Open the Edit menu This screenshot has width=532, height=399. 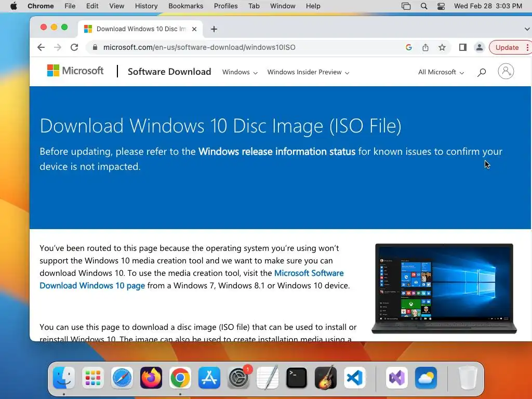tap(92, 6)
